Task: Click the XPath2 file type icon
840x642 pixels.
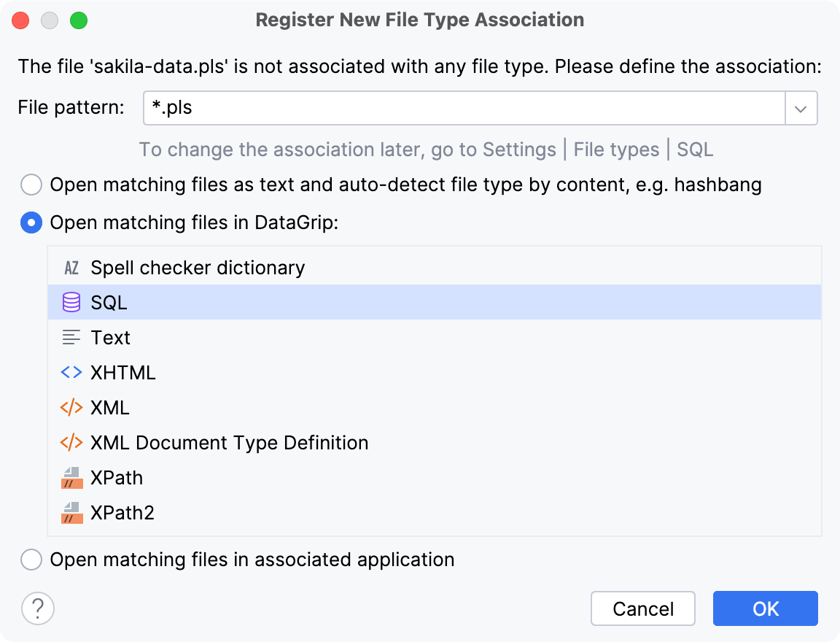Action: click(71, 512)
